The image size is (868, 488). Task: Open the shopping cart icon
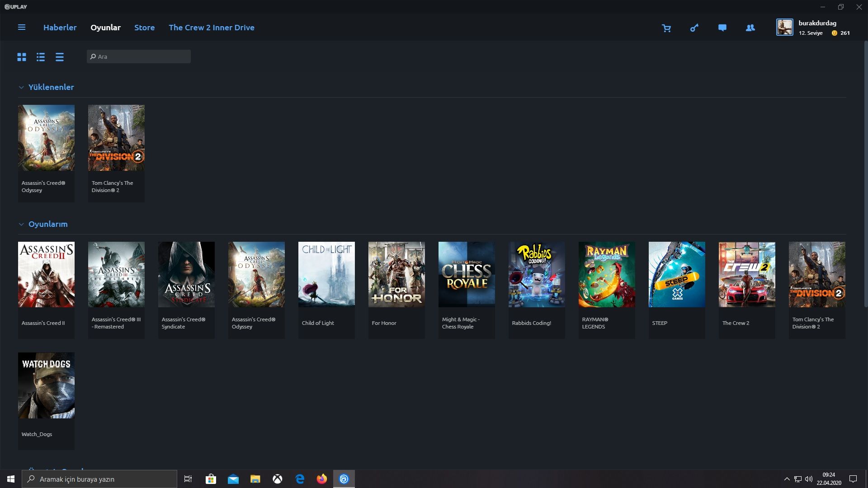[x=666, y=28]
